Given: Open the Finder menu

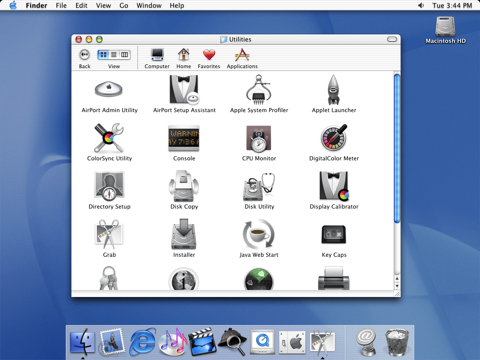Looking at the screenshot, I should [x=36, y=5].
